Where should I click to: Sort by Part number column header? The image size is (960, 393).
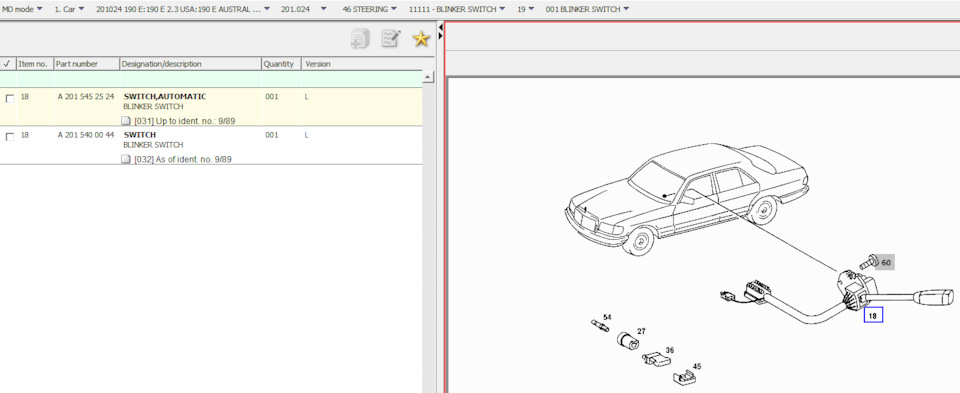point(86,64)
